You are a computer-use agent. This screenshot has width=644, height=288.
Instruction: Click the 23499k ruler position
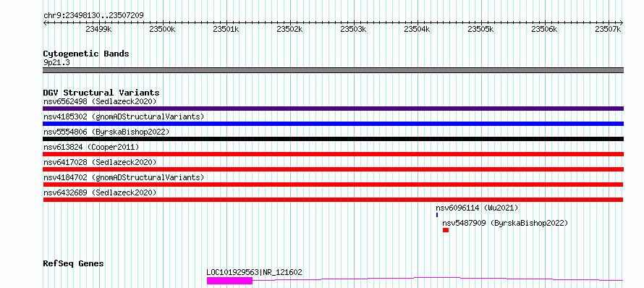[98, 29]
